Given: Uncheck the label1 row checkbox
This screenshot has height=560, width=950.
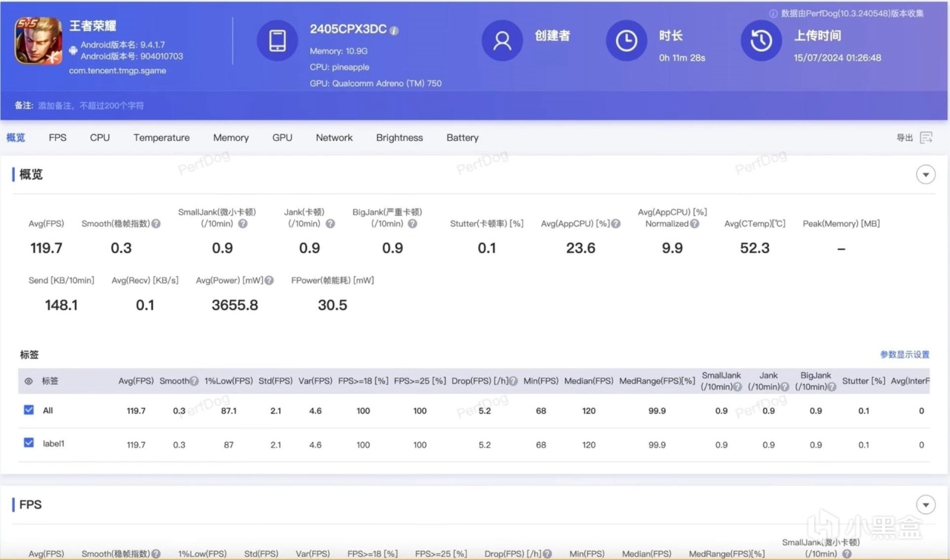Looking at the screenshot, I should pos(29,443).
